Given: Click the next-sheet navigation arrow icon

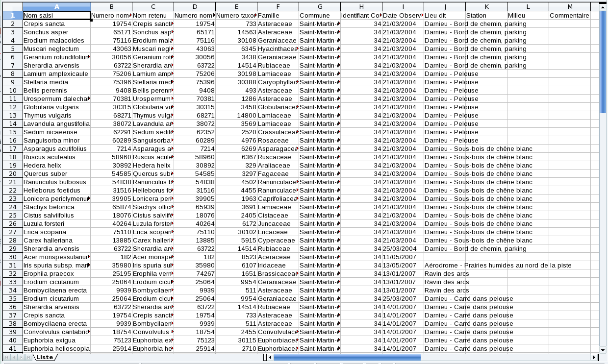Looking at the screenshot, I should [21, 357].
